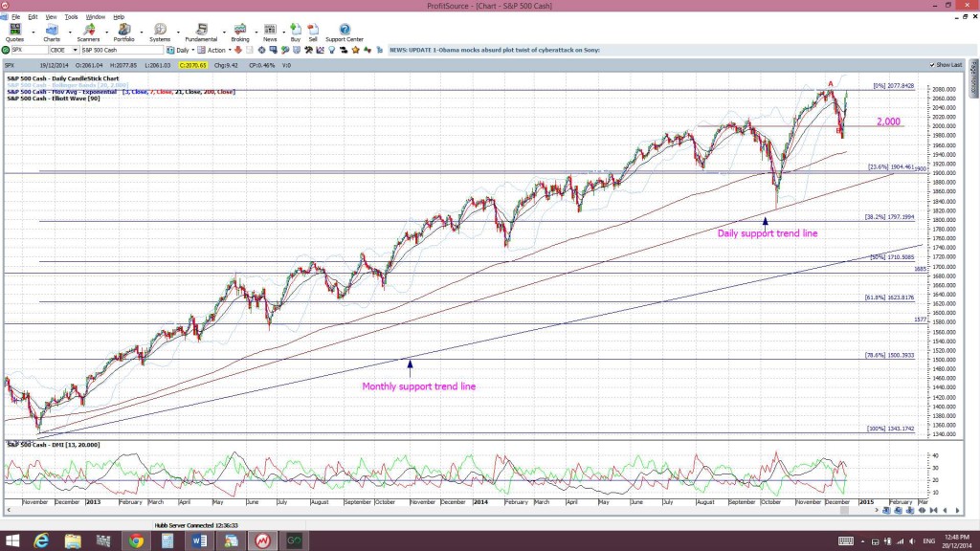Open the Support Center help icon
The width and height of the screenshot is (980, 551).
[345, 33]
